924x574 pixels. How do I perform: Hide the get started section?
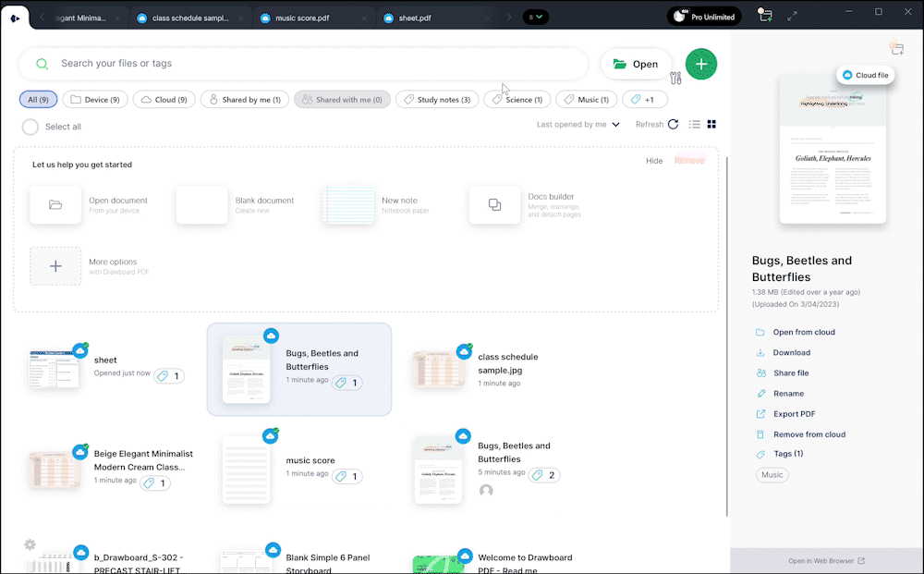[x=654, y=161]
